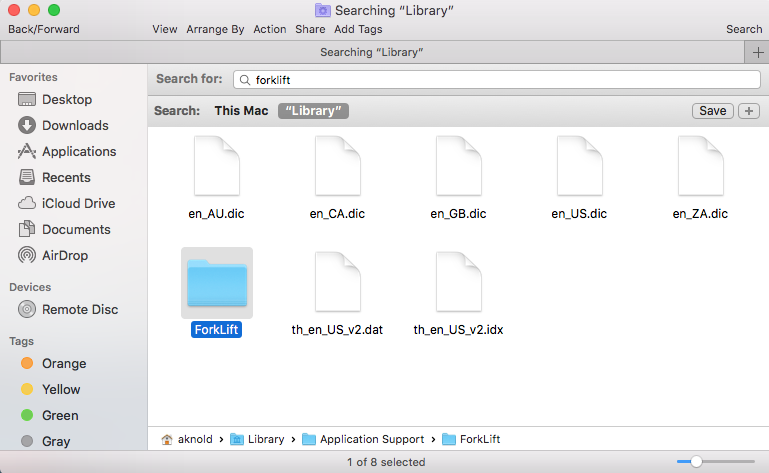
Task: Click the en_US.dic file name
Action: tap(579, 214)
